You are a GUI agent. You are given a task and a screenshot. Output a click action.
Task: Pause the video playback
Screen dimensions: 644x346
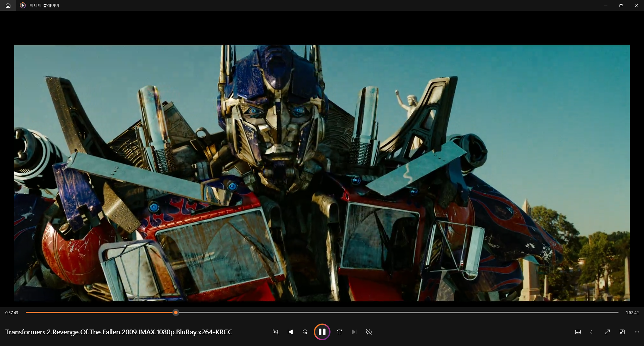(322, 332)
